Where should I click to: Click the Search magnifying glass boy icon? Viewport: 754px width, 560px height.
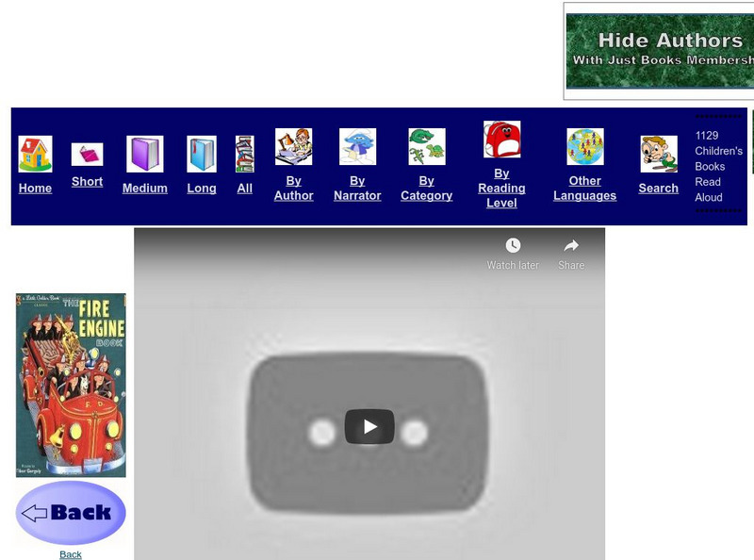pyautogui.click(x=659, y=154)
